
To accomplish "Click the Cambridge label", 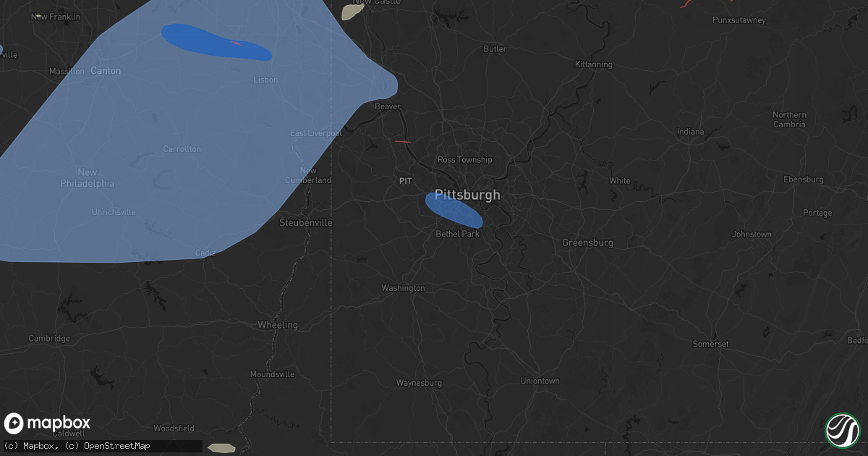I will tap(49, 339).
